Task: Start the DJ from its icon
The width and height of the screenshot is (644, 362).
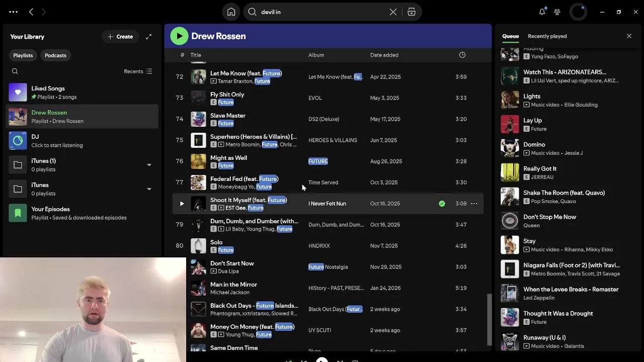Action: (18, 141)
